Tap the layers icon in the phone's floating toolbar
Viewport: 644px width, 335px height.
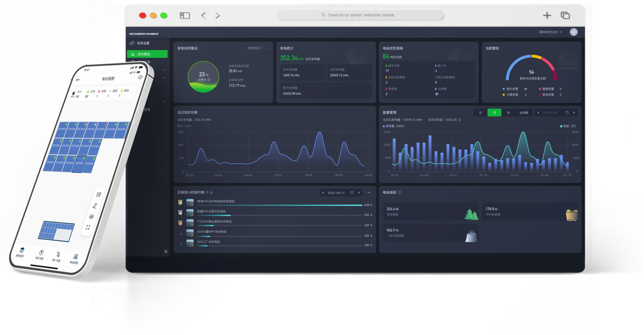click(92, 217)
